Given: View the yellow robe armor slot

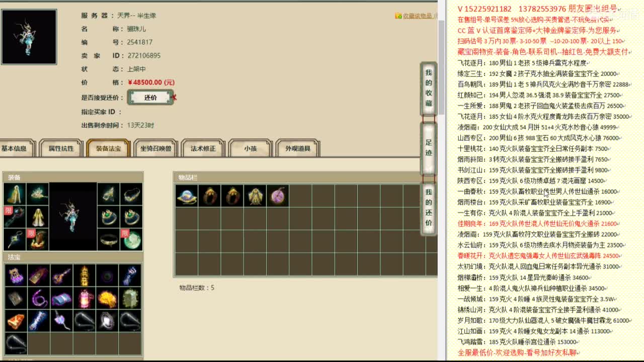Looking at the screenshot, I should [x=38, y=217].
